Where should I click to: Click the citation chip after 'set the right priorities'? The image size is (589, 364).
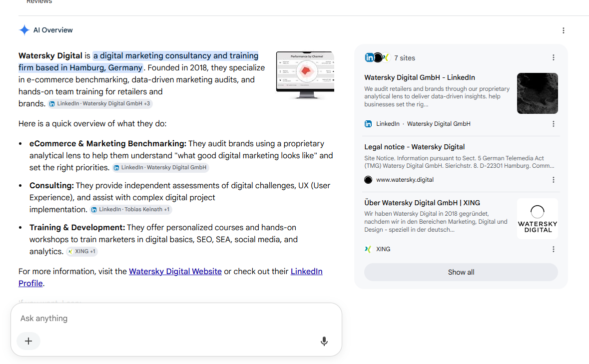tap(160, 167)
